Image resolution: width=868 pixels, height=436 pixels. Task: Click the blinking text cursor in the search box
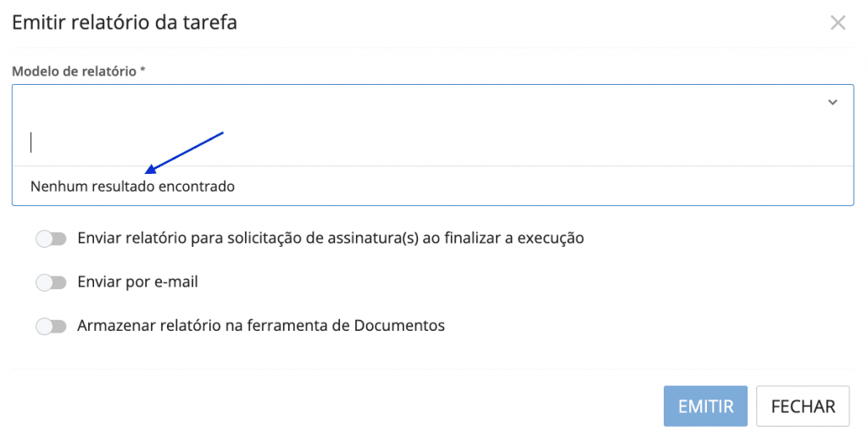click(x=31, y=143)
